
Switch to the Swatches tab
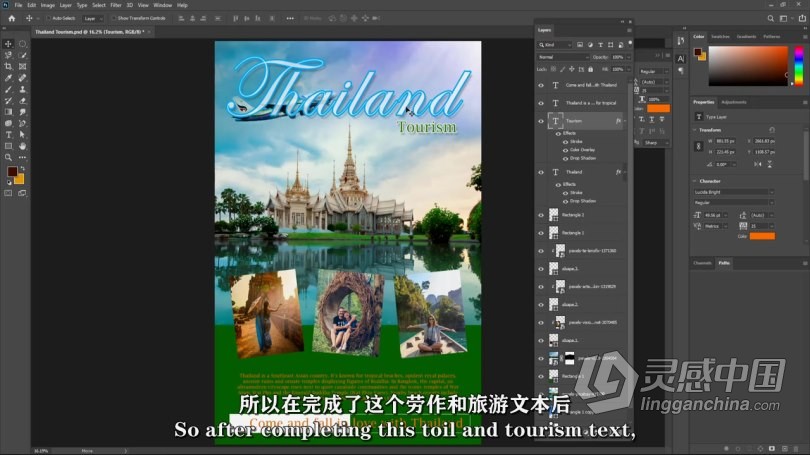coord(720,37)
